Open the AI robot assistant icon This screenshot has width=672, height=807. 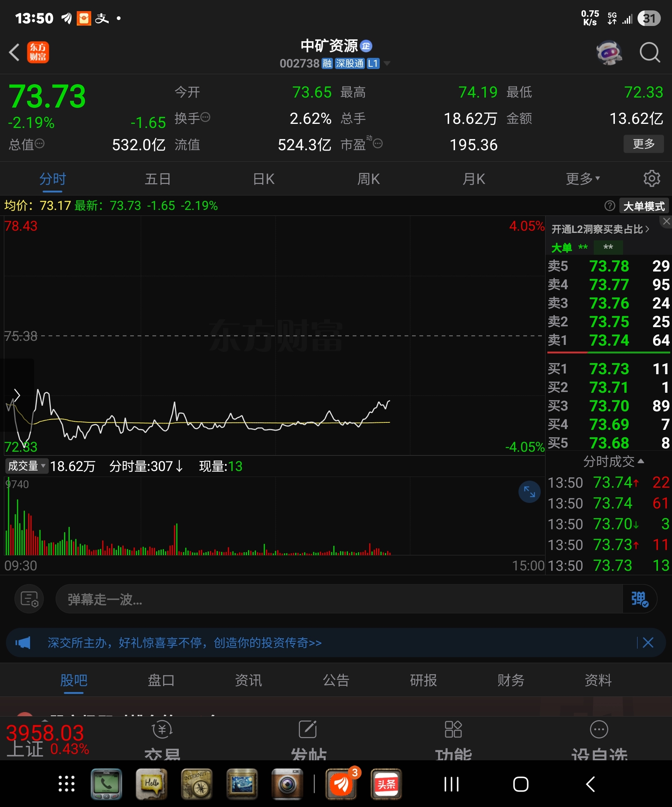pyautogui.click(x=609, y=52)
